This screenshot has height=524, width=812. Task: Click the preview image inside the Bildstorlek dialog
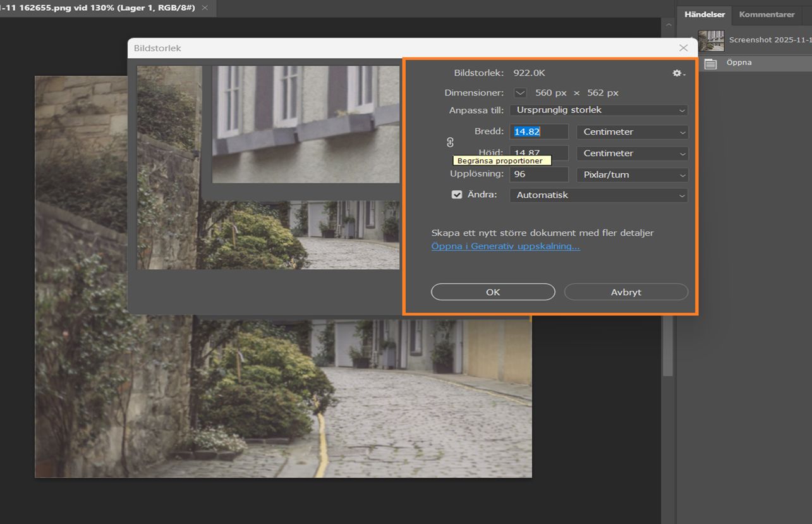pyautogui.click(x=268, y=168)
